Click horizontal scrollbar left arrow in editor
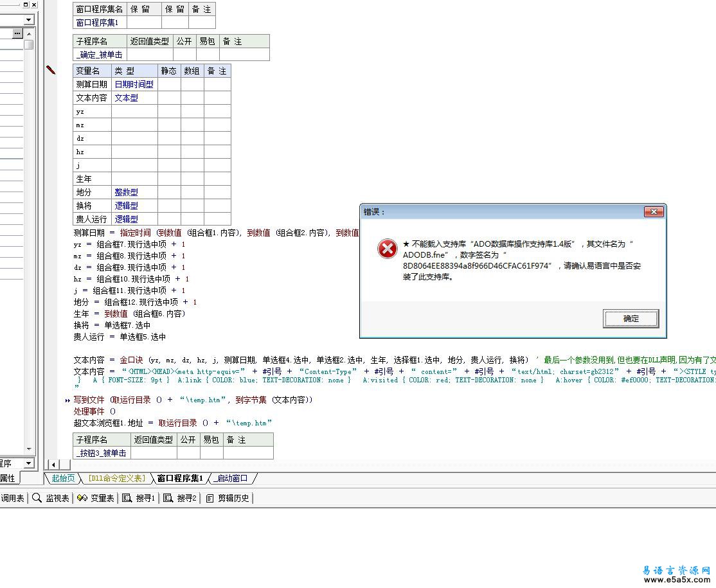 coord(53,465)
